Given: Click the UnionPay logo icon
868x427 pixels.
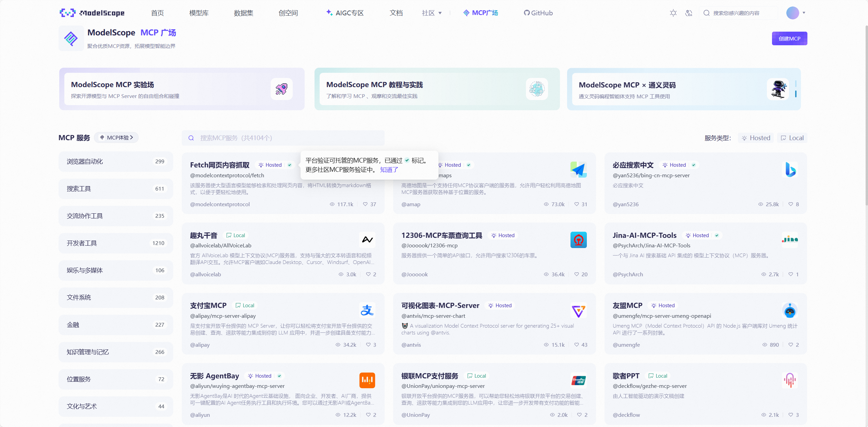Looking at the screenshot, I should click(578, 380).
